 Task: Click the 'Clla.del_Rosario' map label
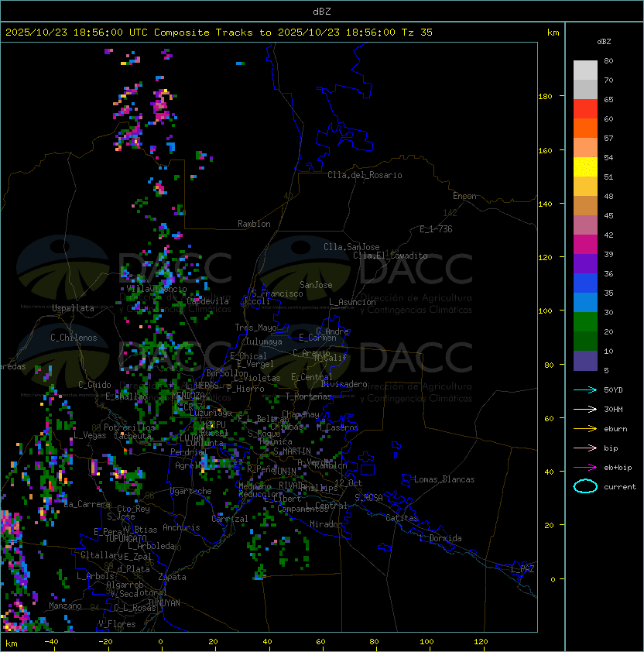tap(365, 175)
